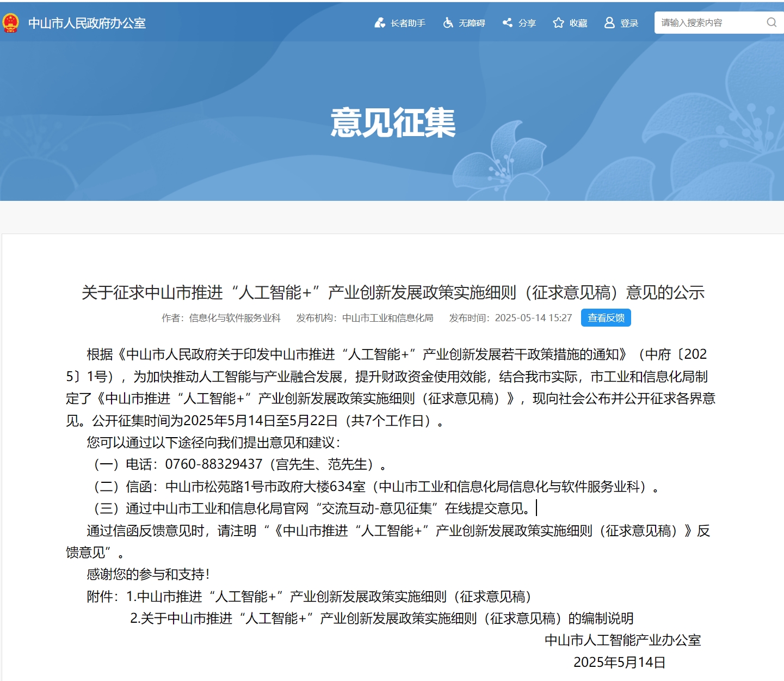Click the blue 查看反馈 button

coord(606,318)
